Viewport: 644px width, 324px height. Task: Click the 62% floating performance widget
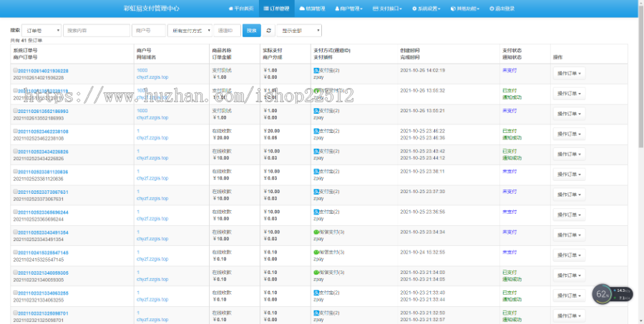point(613,294)
